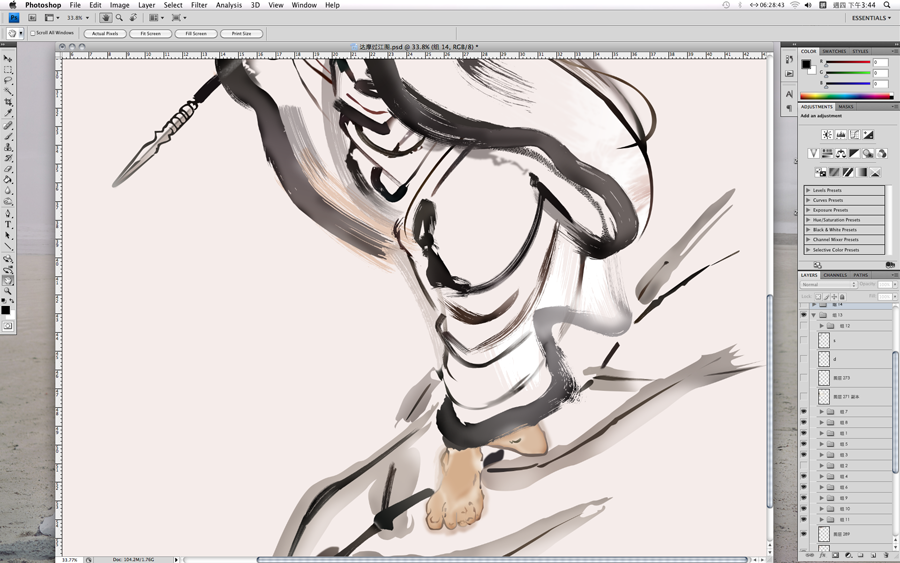Open the Filter menu
900x563 pixels.
[x=199, y=5]
